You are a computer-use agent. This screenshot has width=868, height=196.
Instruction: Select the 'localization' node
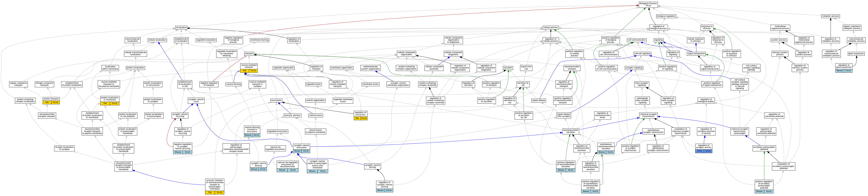181,28
